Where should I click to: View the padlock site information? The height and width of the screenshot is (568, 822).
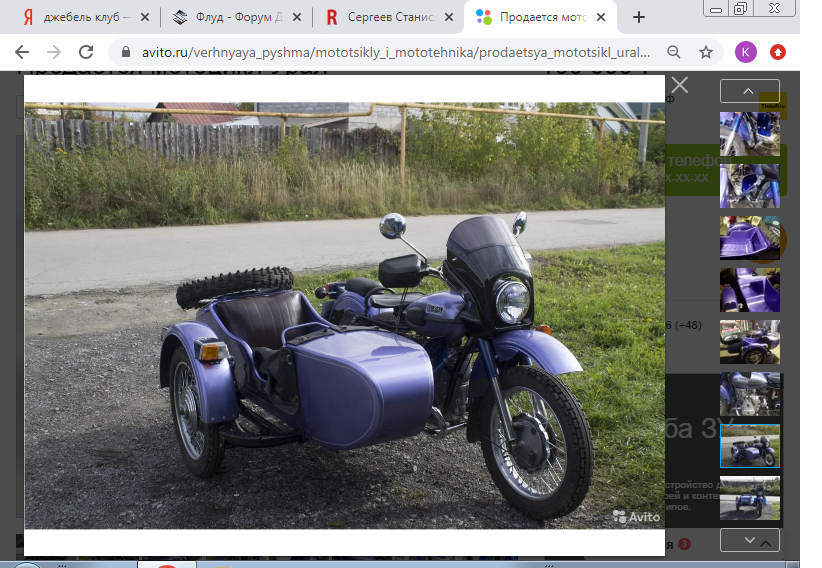click(125, 52)
